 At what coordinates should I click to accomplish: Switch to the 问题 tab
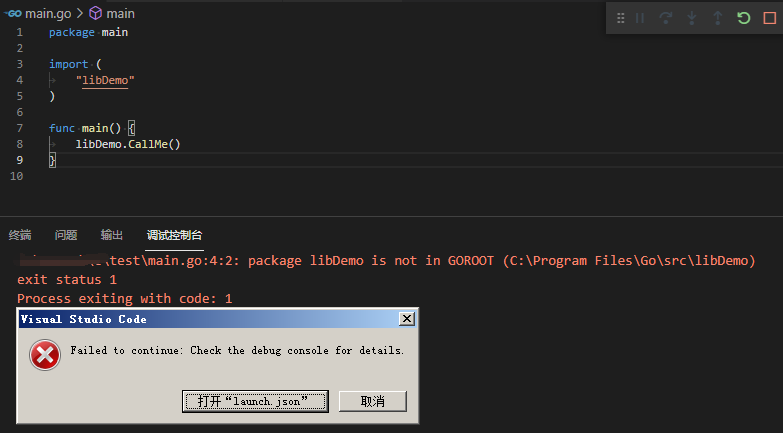tap(66, 235)
